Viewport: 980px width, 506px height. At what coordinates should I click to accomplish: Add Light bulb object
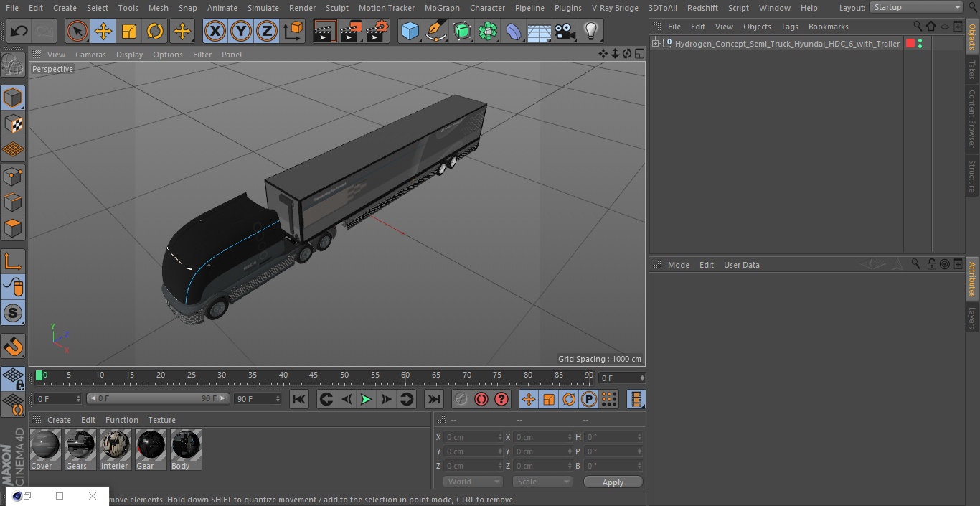coord(590,31)
